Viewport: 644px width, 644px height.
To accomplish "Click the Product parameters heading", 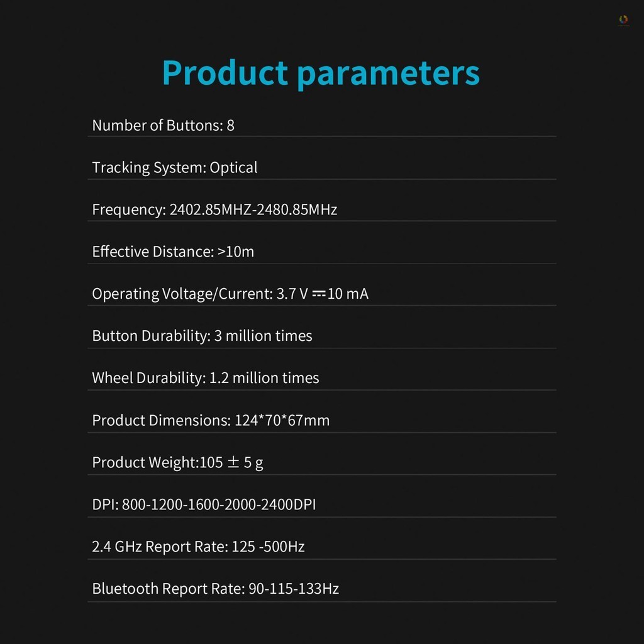I will [321, 73].
